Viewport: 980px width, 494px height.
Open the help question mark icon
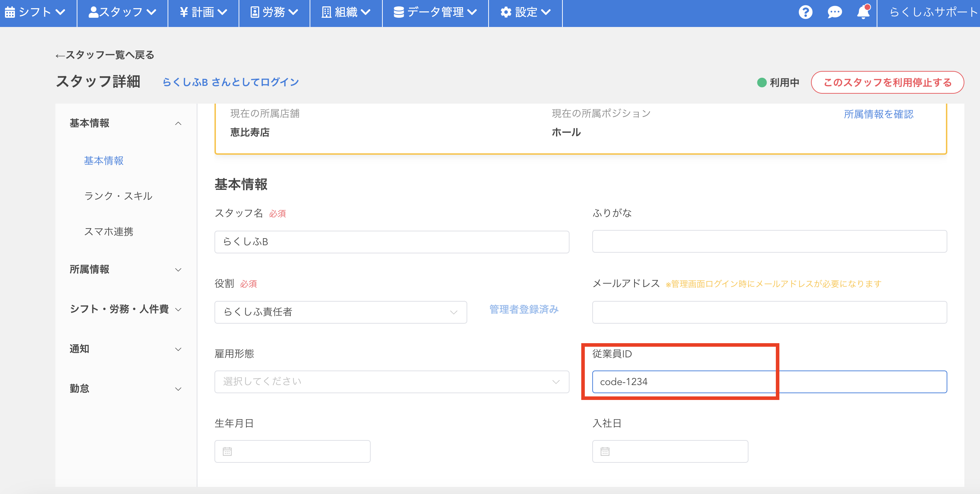click(x=805, y=12)
